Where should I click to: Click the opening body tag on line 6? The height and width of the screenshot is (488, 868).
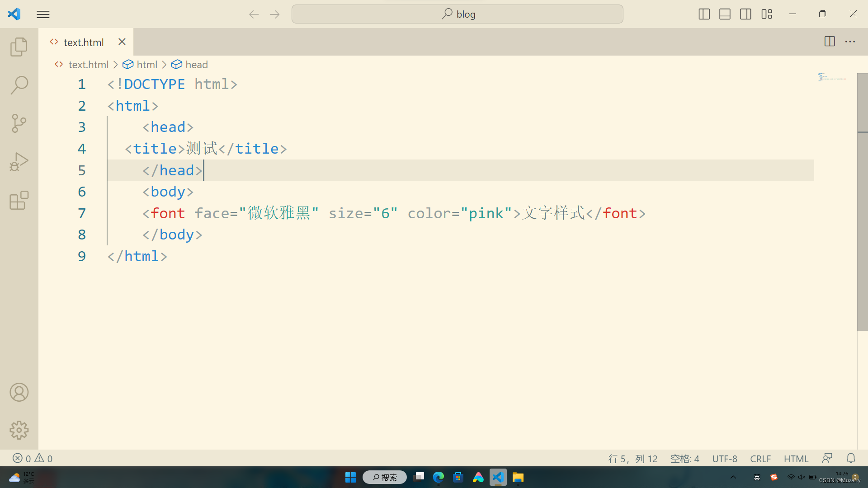click(x=168, y=192)
